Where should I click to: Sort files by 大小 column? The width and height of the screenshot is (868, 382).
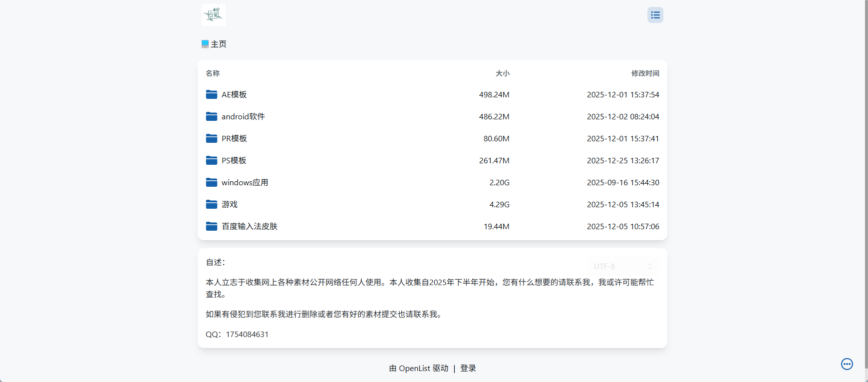[502, 73]
